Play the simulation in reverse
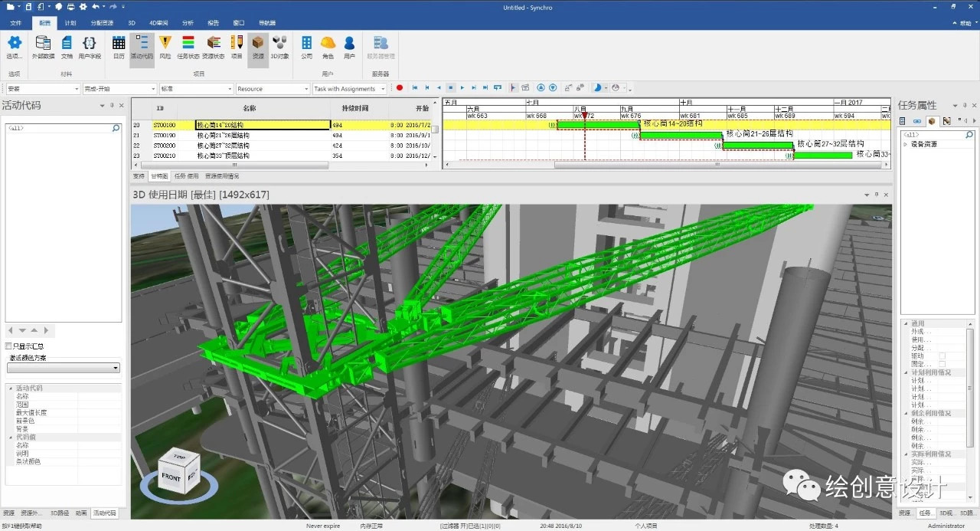 tap(439, 88)
